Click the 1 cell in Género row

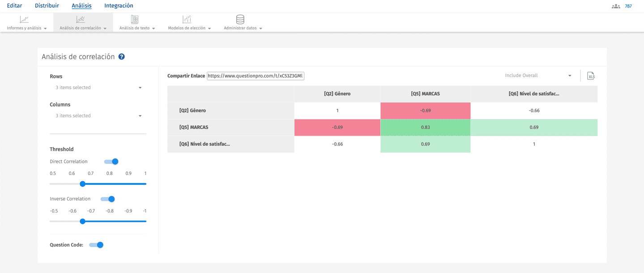pyautogui.click(x=337, y=111)
